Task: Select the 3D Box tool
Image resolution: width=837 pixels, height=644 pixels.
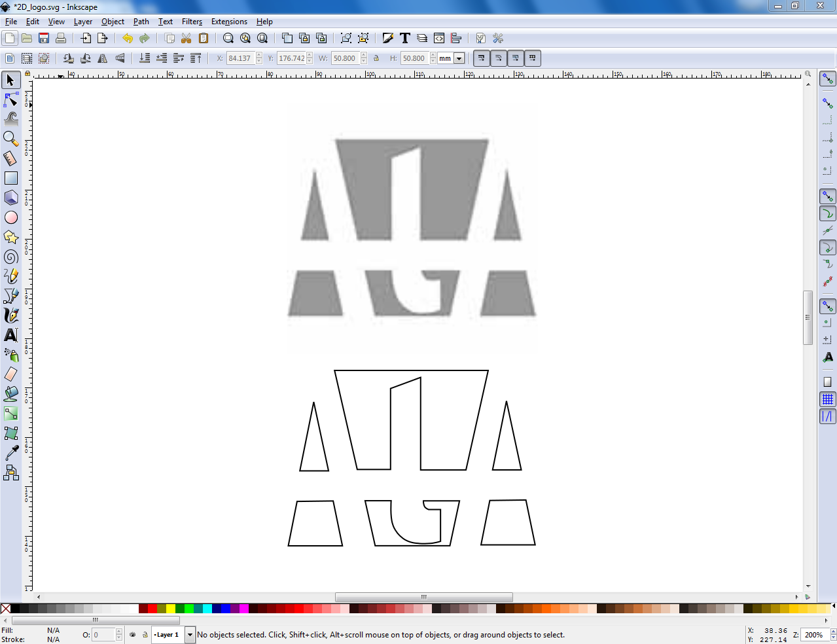Action: coord(11,198)
